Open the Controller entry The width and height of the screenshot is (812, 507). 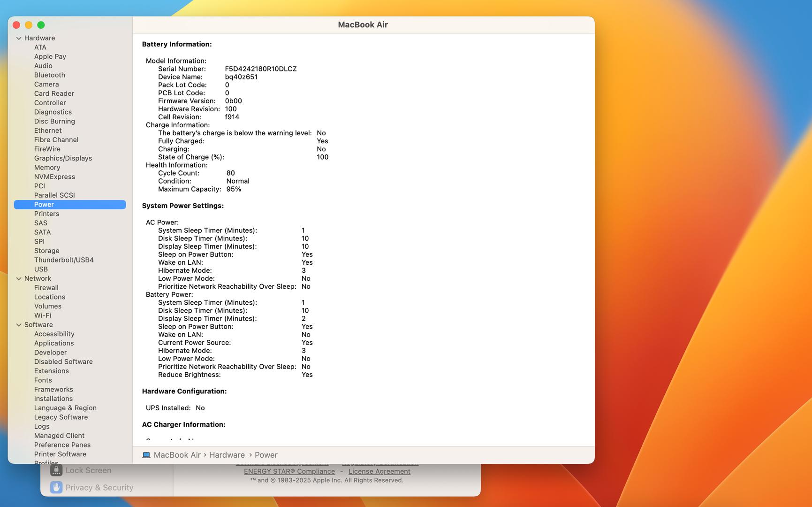tap(50, 103)
